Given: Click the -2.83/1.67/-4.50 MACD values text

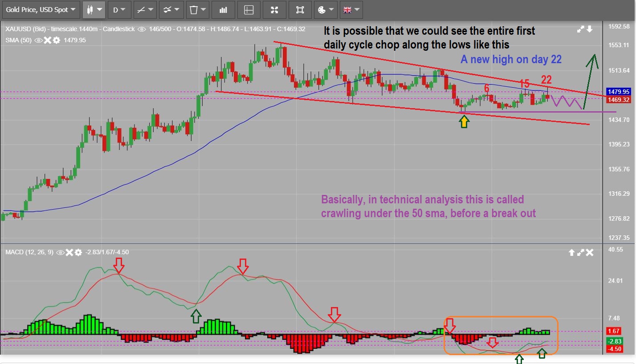Looking at the screenshot, I should click(107, 252).
